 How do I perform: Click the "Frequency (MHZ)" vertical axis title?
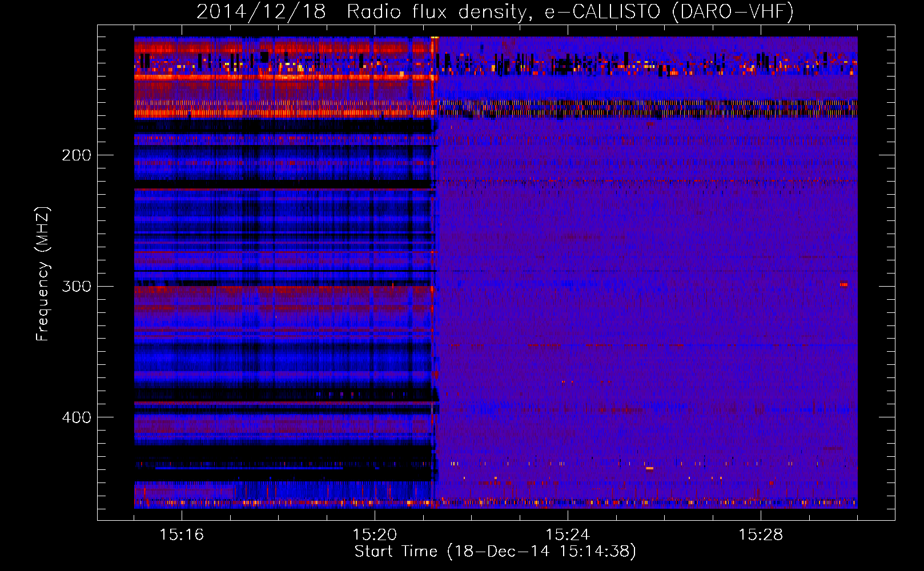[x=43, y=274]
